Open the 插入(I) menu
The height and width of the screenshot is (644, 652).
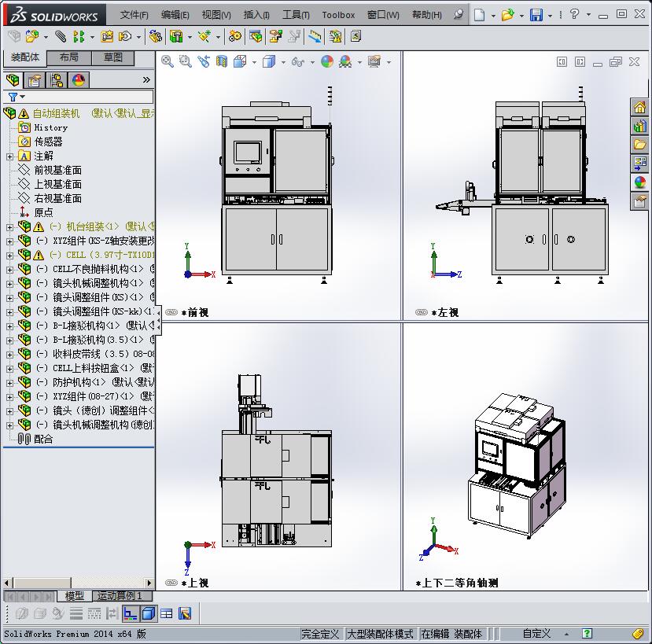[256, 15]
